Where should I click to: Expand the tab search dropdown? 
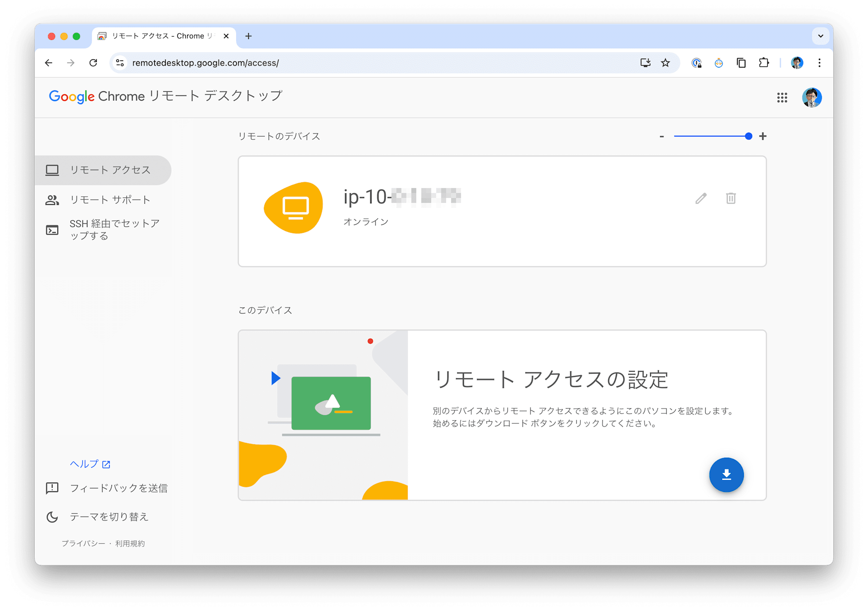pos(820,36)
